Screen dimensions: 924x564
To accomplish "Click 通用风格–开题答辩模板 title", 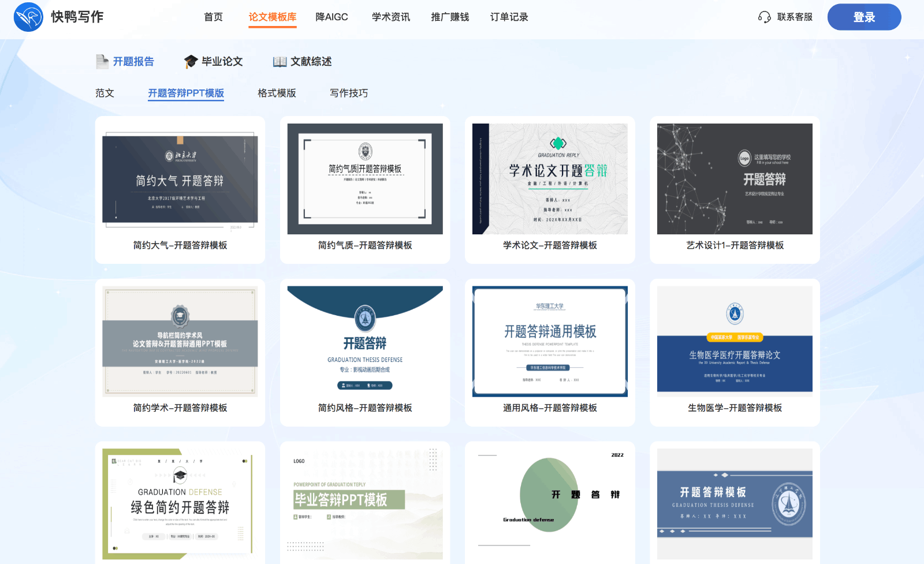I will 550,408.
